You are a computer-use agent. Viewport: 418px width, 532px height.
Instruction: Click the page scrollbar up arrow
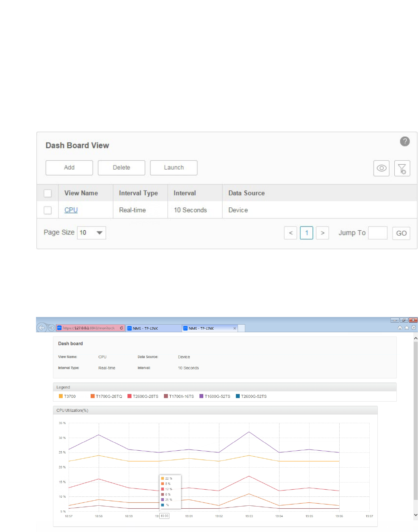(x=415, y=338)
